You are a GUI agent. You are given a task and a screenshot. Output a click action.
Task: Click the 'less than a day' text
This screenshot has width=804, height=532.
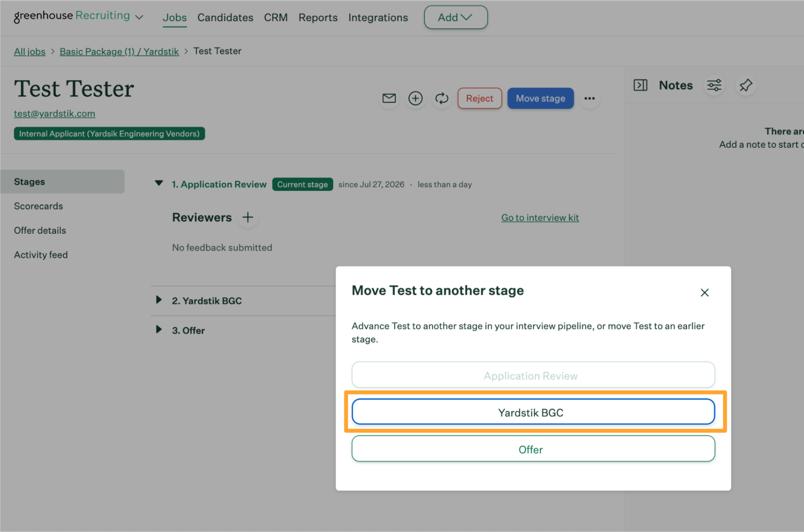pos(444,185)
